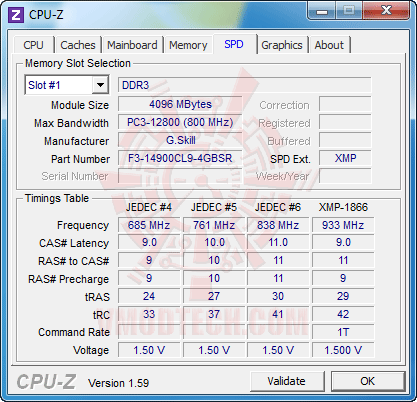
Task: Click the empty Serial Number field
Action: point(180,176)
